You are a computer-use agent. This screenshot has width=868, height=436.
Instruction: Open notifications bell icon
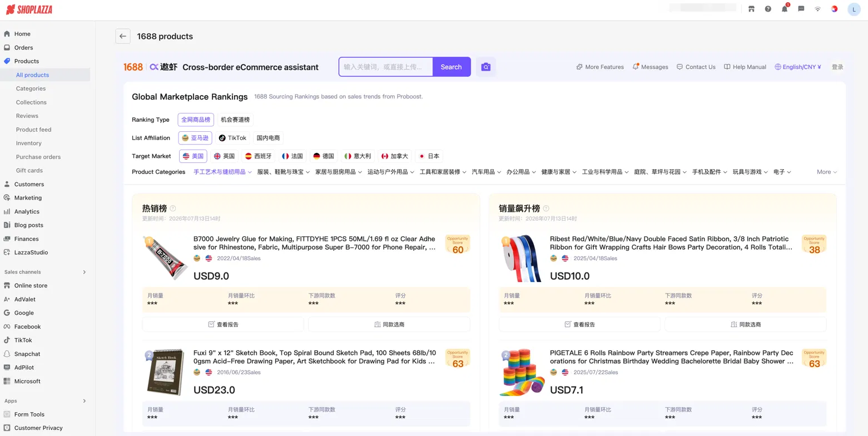pyautogui.click(x=785, y=9)
